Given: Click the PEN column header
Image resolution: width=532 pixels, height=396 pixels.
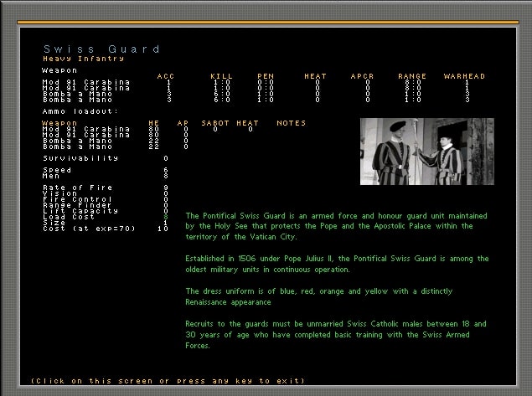Looking at the screenshot, I should point(266,76).
